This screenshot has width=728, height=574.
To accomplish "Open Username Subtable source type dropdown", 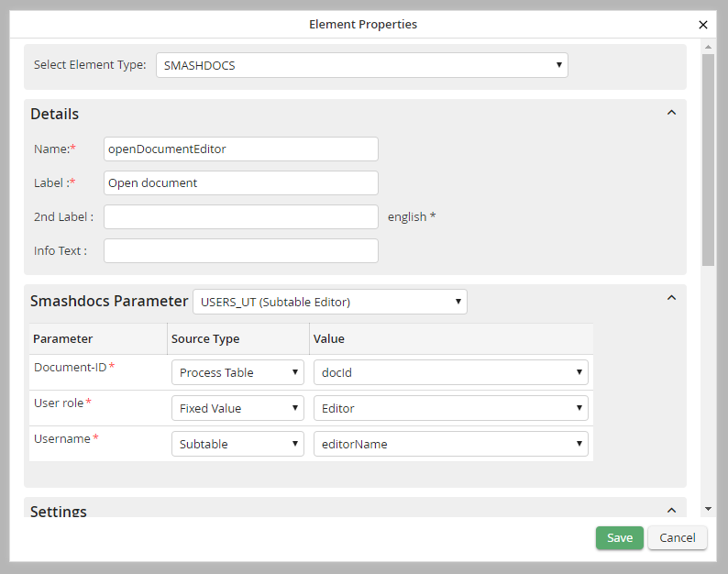I will (237, 444).
